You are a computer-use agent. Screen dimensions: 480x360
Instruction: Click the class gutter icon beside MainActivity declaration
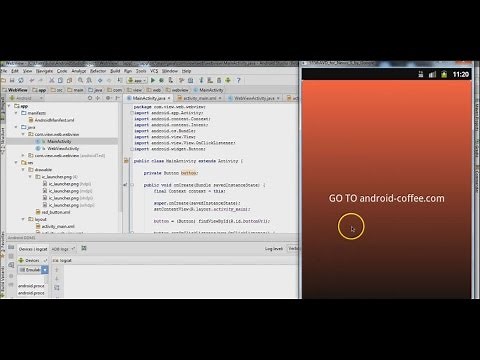pos(126,161)
